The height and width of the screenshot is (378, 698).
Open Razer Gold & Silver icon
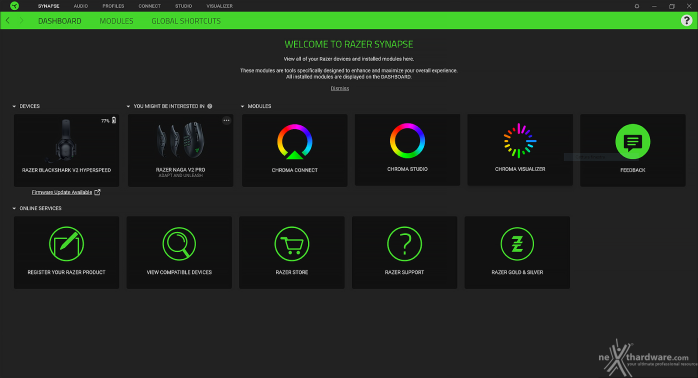(x=517, y=244)
